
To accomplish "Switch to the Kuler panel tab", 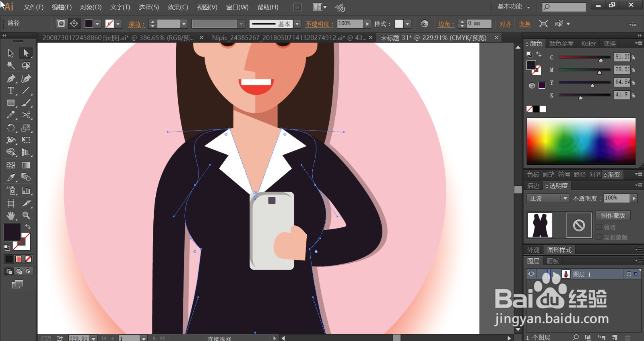I will tap(588, 43).
